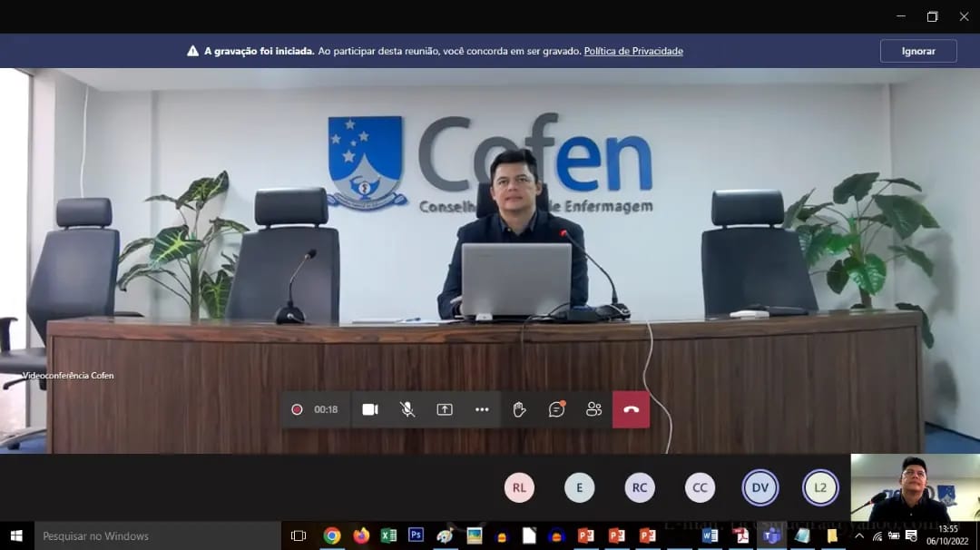Minimize the Teams meeting window
The image size is (980, 550).
[901, 17]
